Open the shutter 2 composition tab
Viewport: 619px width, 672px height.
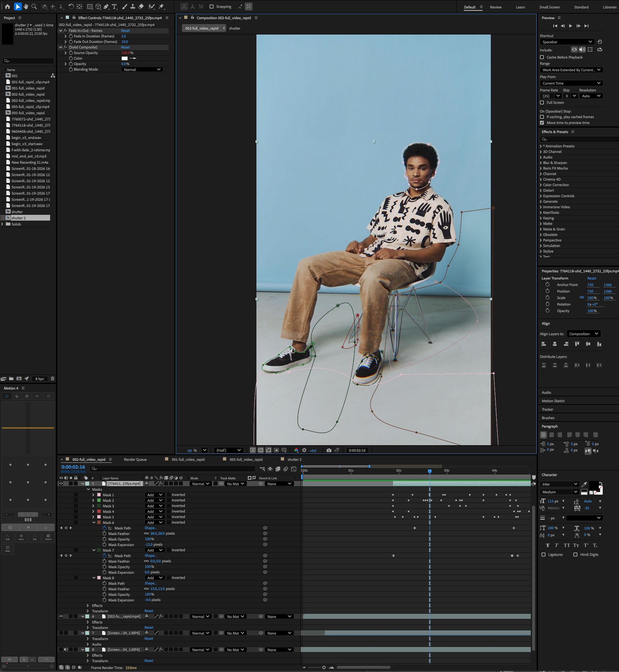(x=295, y=459)
